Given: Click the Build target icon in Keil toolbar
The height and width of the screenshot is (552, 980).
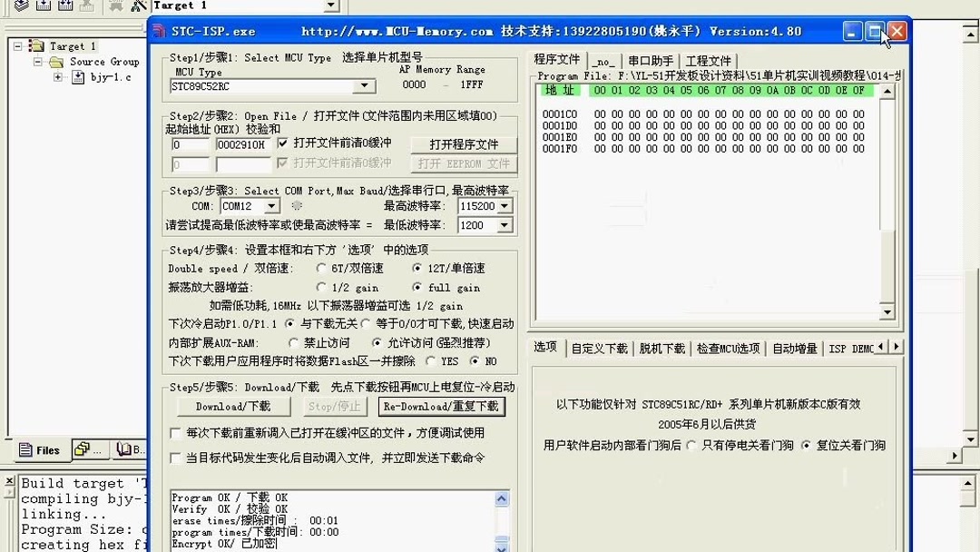Looking at the screenshot, I should pyautogui.click(x=44, y=6).
